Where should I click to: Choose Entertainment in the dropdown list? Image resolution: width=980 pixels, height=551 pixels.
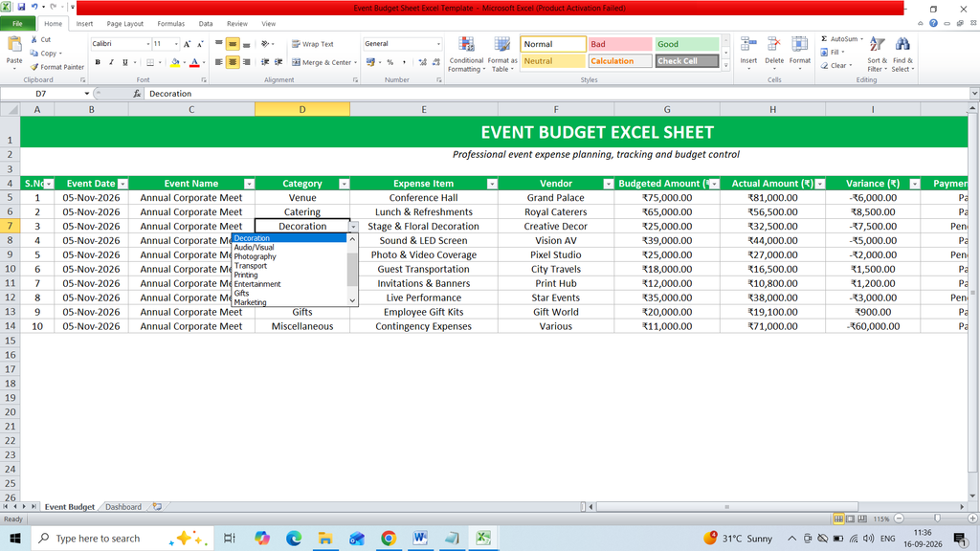pos(257,283)
